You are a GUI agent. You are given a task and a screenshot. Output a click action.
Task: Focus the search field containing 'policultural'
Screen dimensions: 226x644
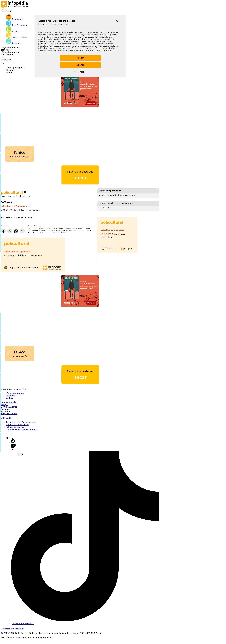[x=12, y=59]
